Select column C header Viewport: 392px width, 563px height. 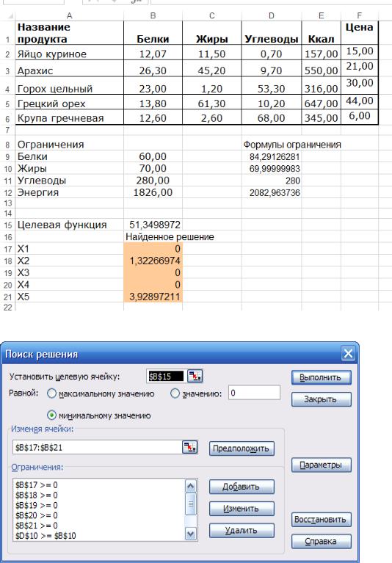[x=212, y=15]
